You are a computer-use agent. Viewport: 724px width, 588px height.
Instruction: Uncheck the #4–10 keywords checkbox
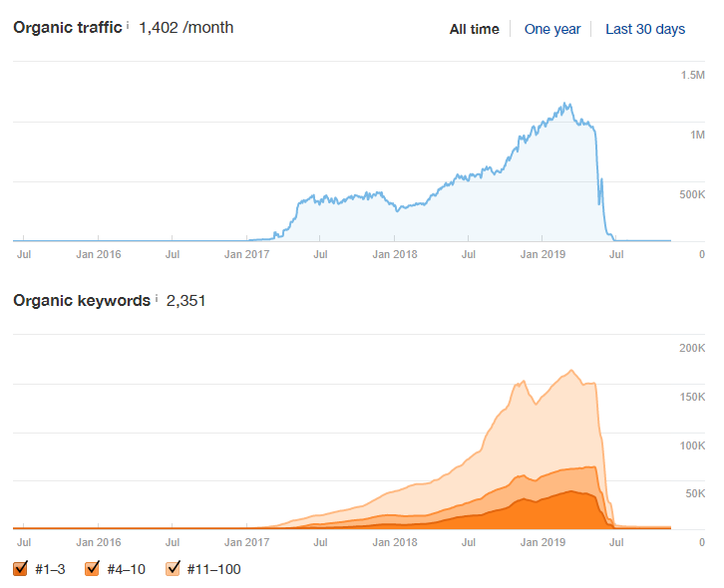[93, 568]
